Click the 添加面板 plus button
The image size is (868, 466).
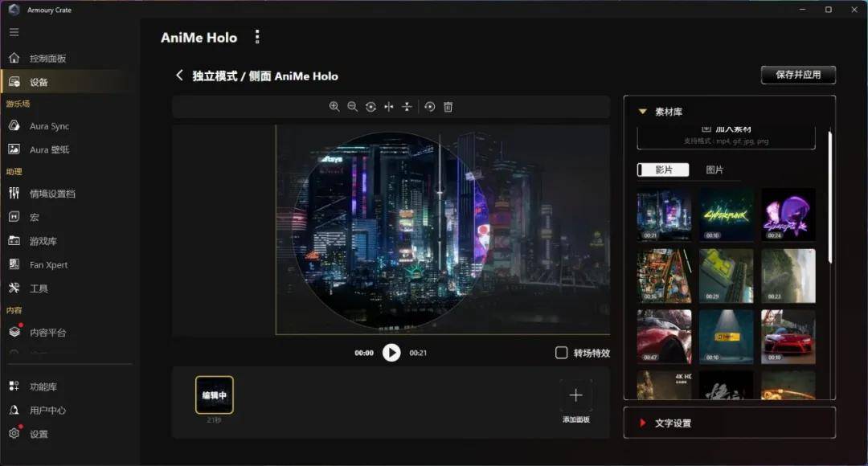[575, 395]
